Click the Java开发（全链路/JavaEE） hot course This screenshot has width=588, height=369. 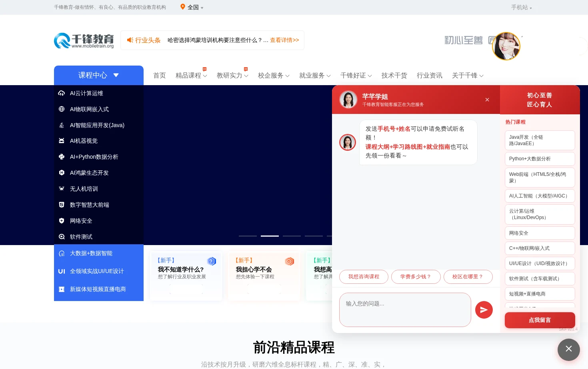click(540, 140)
